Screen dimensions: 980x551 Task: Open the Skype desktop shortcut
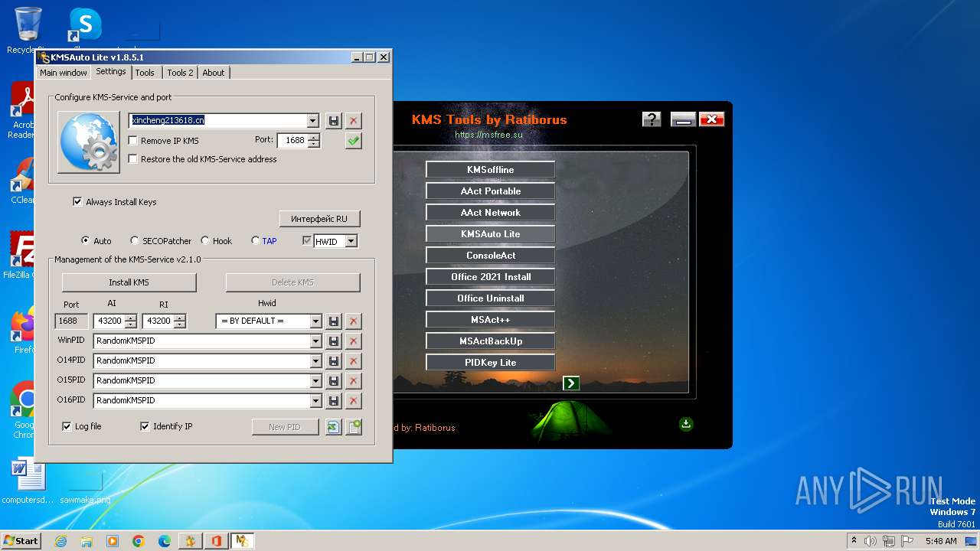click(85, 24)
